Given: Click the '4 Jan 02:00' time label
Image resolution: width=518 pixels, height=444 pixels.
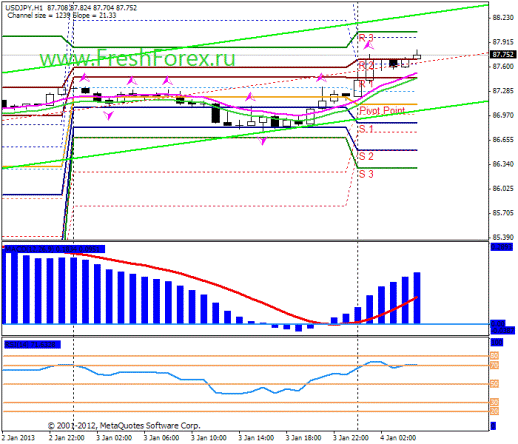Looking at the screenshot, I should click(x=398, y=438).
